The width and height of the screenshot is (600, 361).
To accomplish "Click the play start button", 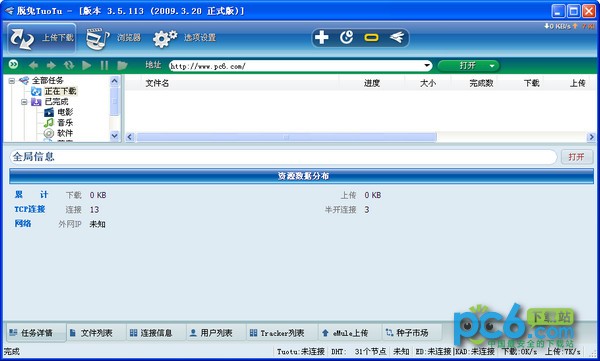I will click(x=86, y=65).
